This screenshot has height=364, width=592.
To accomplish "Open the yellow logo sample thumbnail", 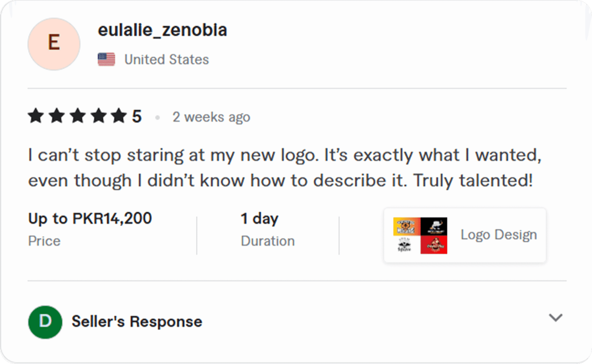I will [406, 226].
